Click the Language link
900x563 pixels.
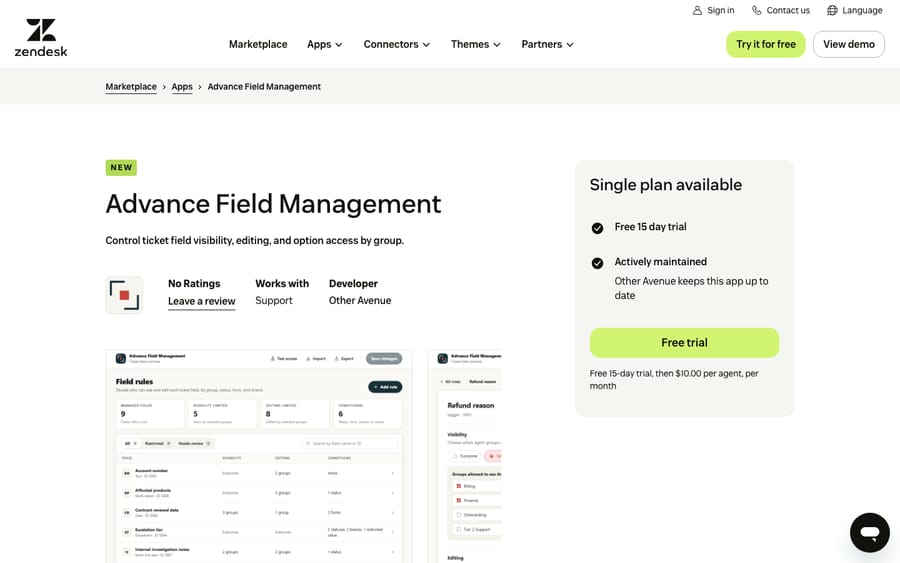point(855,10)
